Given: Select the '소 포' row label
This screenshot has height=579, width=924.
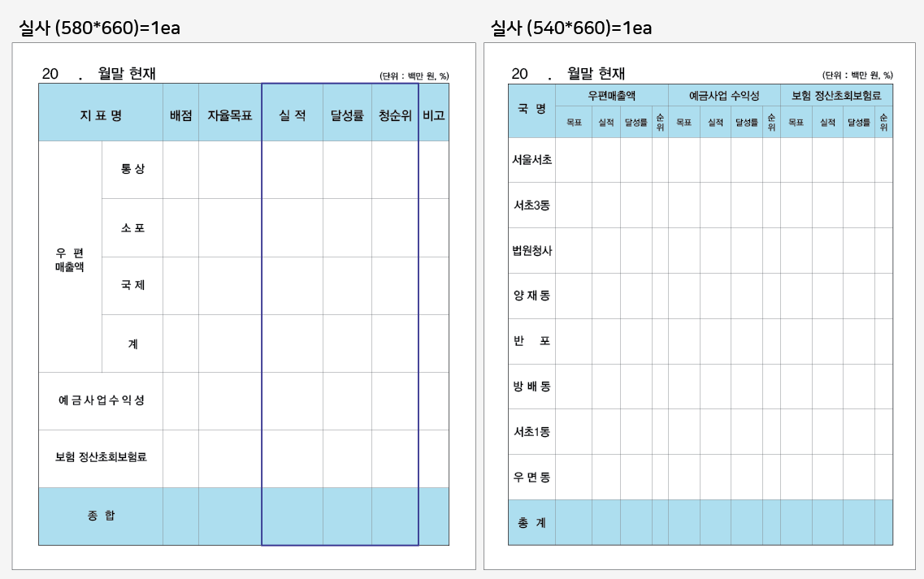Looking at the screenshot, I should [x=132, y=228].
